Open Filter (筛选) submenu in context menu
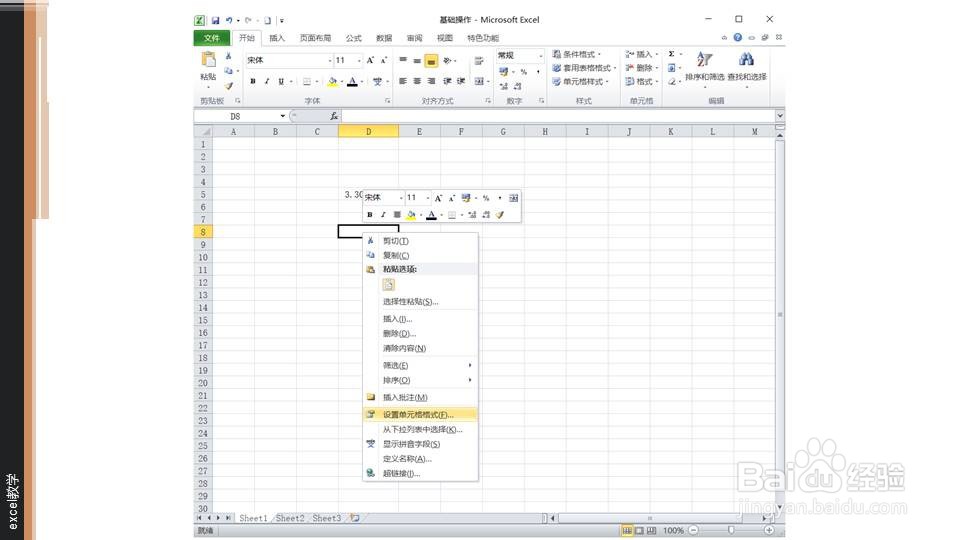The width and height of the screenshot is (960, 540). click(x=420, y=366)
